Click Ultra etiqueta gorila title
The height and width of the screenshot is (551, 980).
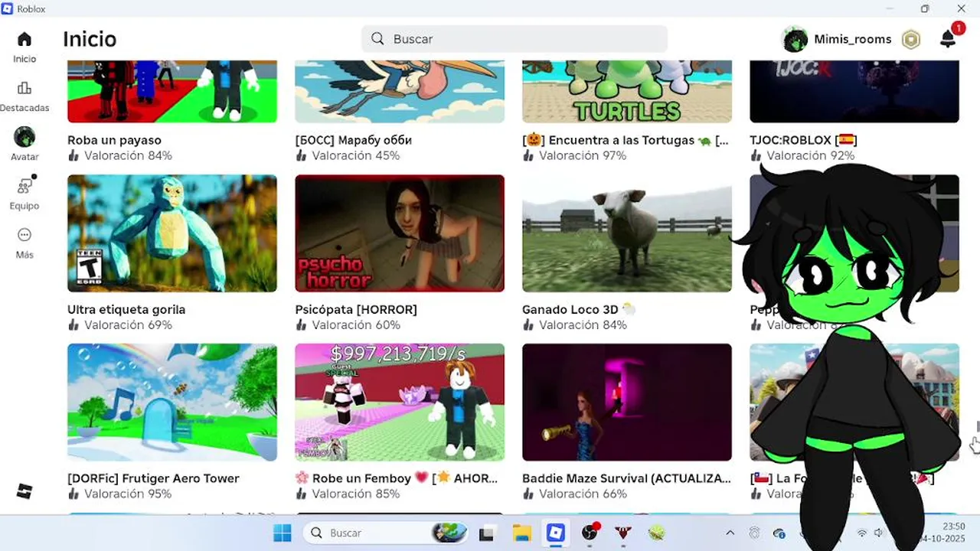click(126, 310)
